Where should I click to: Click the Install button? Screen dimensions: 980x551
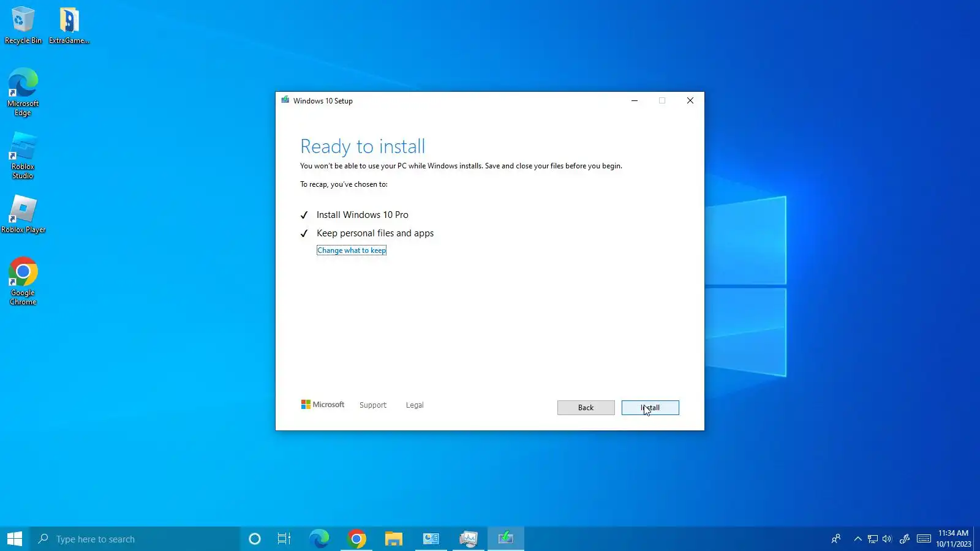(650, 408)
